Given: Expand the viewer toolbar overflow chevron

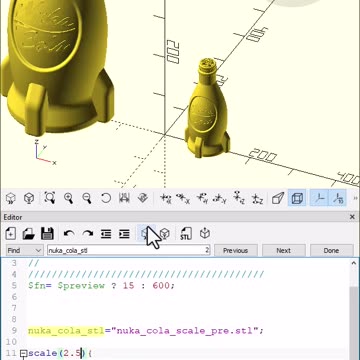Looking at the screenshot, I should [355, 198].
